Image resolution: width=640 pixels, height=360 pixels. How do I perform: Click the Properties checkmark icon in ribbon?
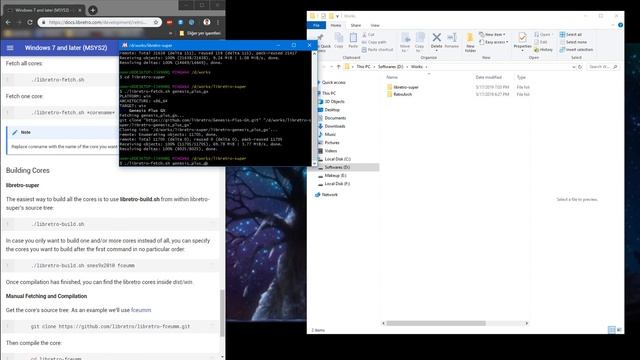point(522,38)
